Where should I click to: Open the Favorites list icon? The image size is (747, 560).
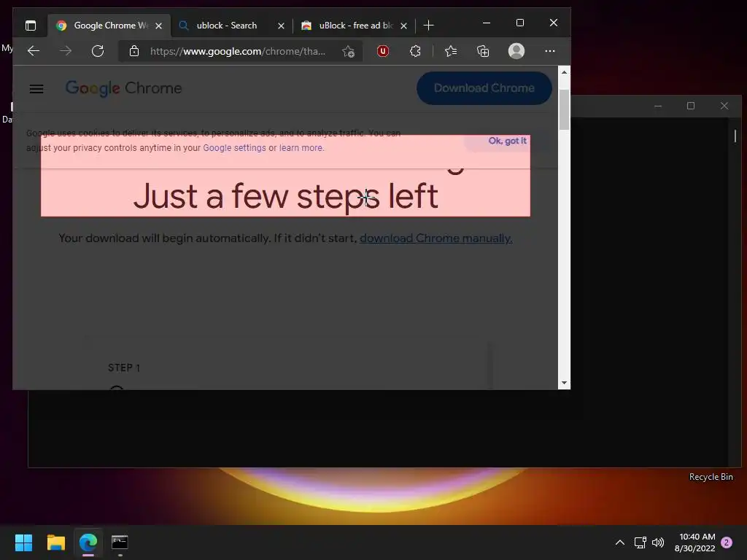point(451,51)
